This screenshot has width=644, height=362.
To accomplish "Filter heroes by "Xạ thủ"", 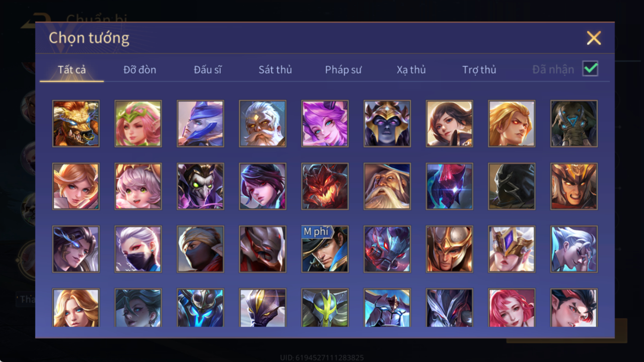I will point(411,70).
